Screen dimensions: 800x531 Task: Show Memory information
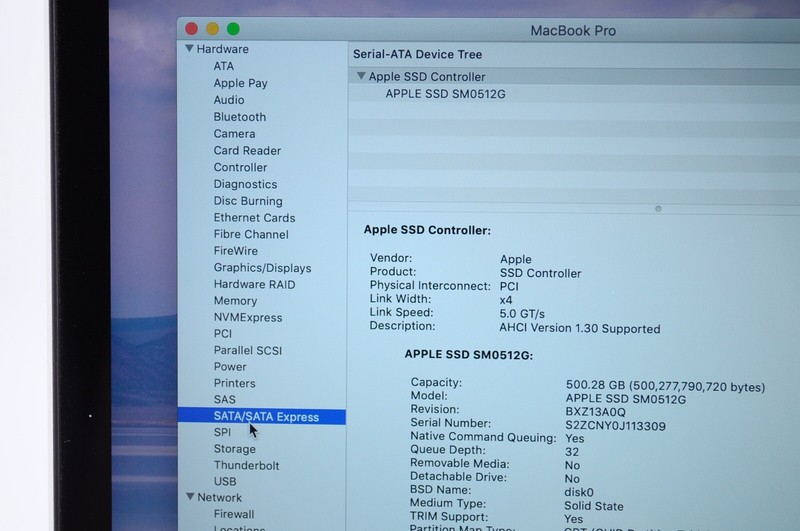tap(235, 301)
